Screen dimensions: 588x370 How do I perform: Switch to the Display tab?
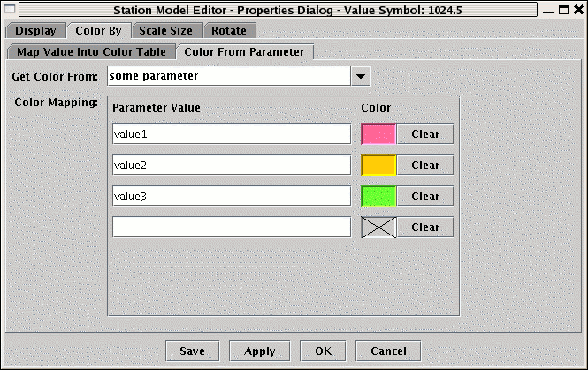coord(35,31)
